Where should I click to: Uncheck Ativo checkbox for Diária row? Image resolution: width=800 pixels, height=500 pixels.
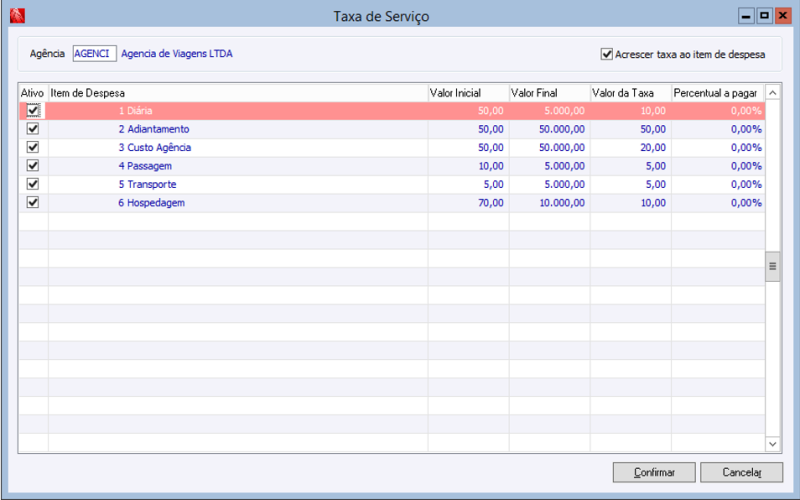coord(33,110)
